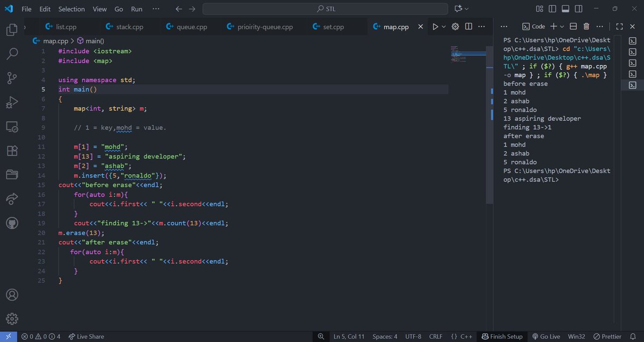
Task: Open panel views ellipsis left of Code
Action: [x=503, y=26]
